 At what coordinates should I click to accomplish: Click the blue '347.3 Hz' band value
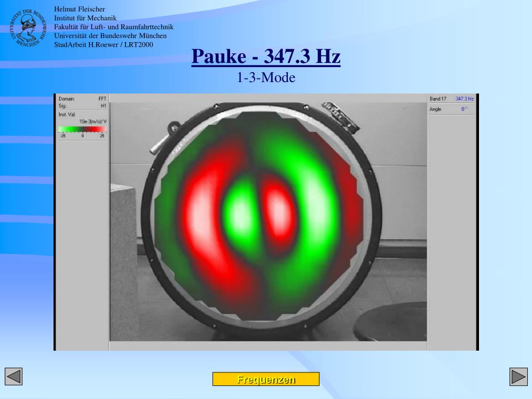pos(464,99)
